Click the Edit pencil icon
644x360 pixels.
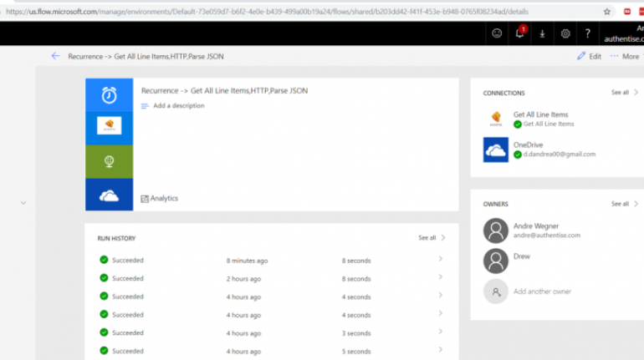tap(580, 56)
